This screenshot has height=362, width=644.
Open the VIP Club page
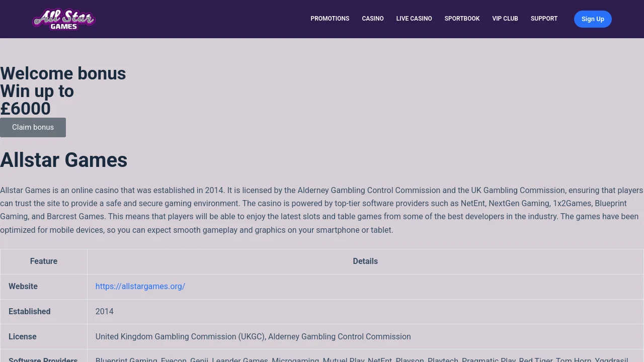click(505, 19)
